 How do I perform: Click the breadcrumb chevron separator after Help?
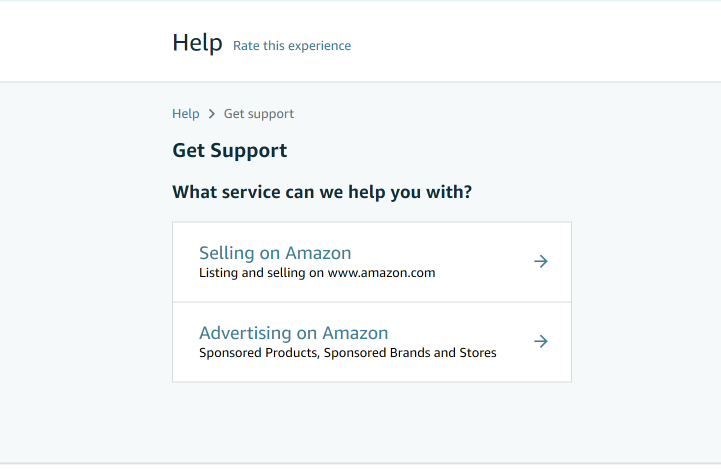212,114
